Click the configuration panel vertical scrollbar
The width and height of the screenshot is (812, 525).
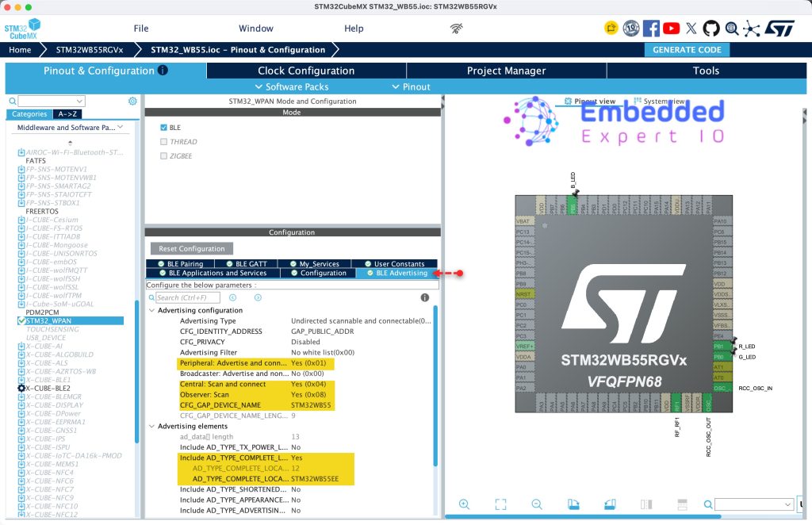coord(435,387)
